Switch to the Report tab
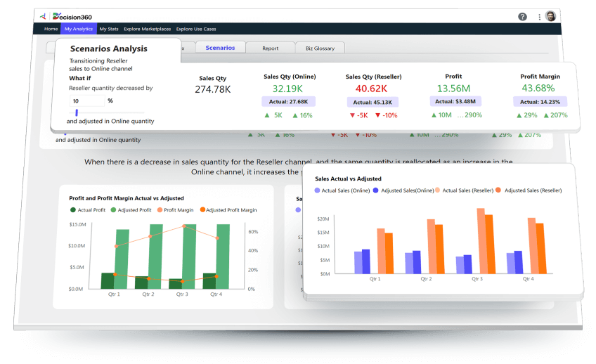596x364 pixels. click(270, 48)
